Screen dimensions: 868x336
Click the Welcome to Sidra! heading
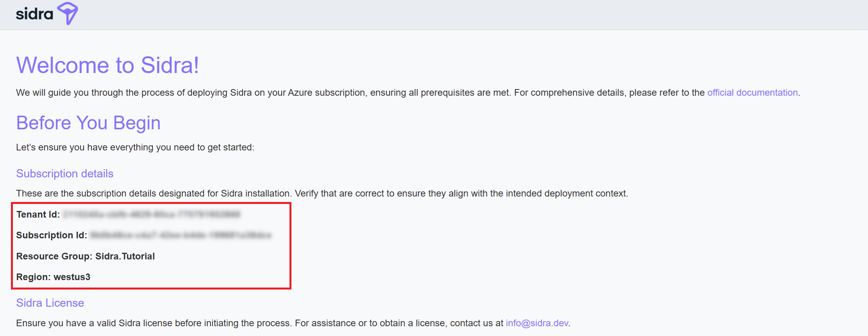[x=107, y=65]
